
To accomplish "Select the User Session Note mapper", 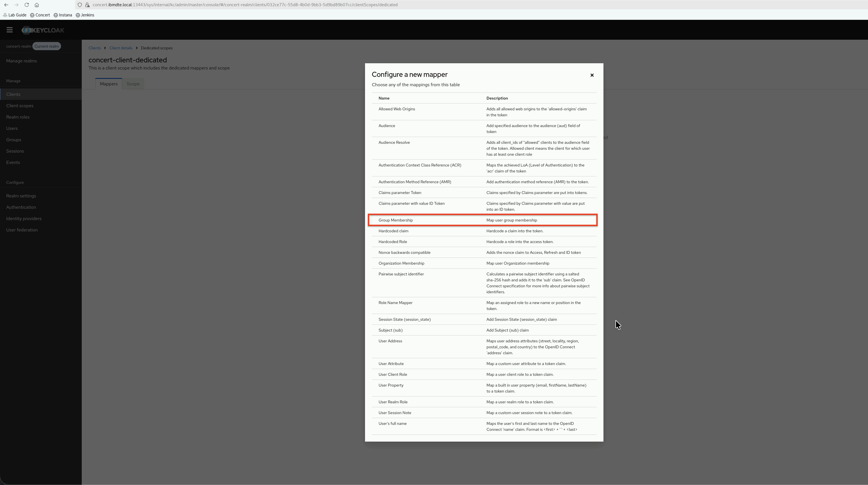I will coord(484,413).
